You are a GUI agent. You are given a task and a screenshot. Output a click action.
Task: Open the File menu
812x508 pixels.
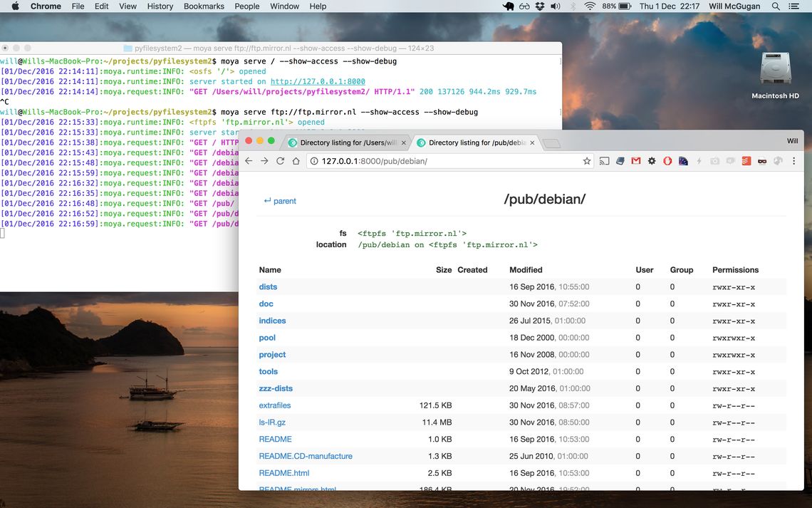pyautogui.click(x=78, y=6)
